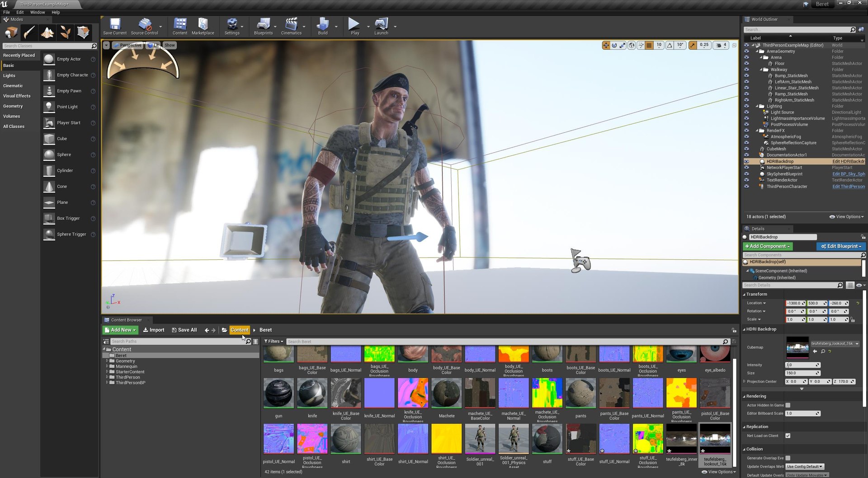Screen dimensions: 868x478
Task: Expand the Geometry folder in Content tree
Action: 107,361
